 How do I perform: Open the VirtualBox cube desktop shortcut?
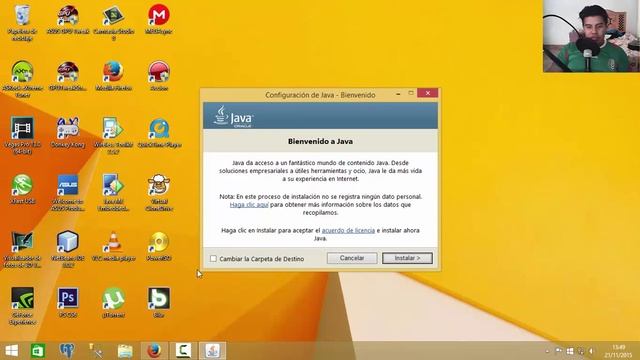coord(68,249)
